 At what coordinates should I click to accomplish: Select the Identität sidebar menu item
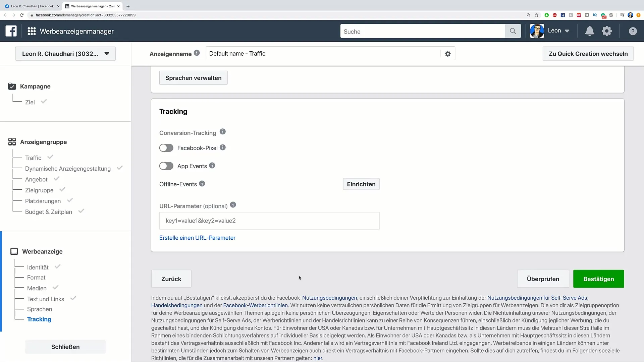pos(38,267)
